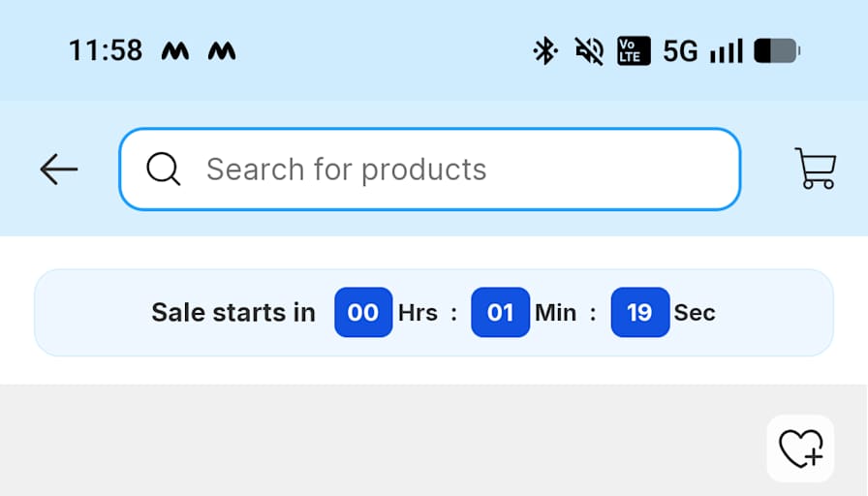
Task: Click the search magnifier icon
Action: (x=164, y=169)
